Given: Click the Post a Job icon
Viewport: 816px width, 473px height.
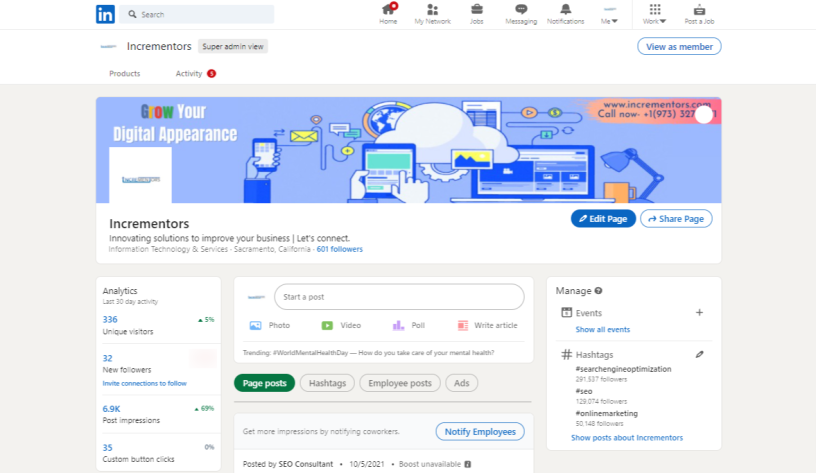Looking at the screenshot, I should point(699,10).
